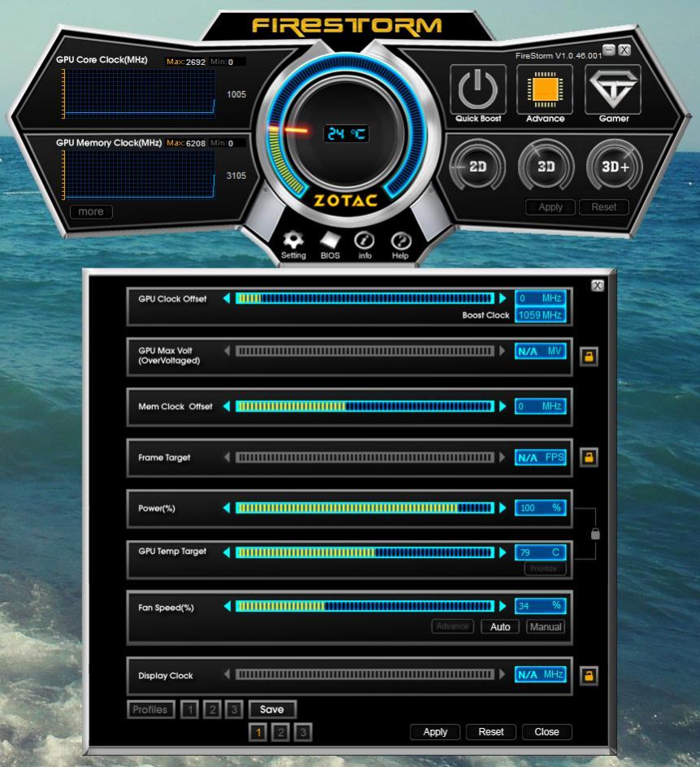Set fan control to Manual
Viewport: 700px width, 767px height.
[x=546, y=626]
